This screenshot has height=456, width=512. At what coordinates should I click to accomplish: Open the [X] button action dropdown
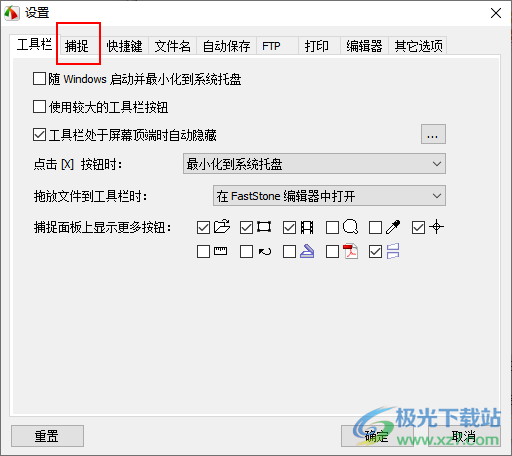(314, 164)
